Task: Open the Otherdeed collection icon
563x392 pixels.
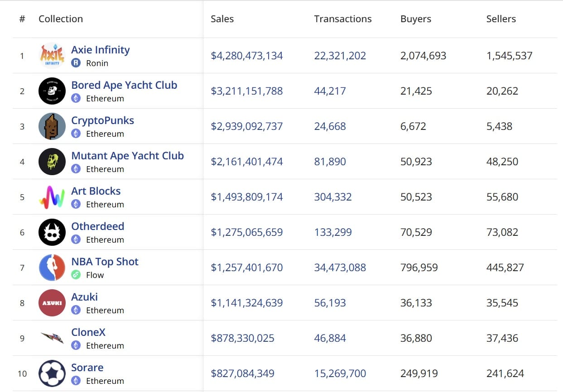Action: (52, 232)
